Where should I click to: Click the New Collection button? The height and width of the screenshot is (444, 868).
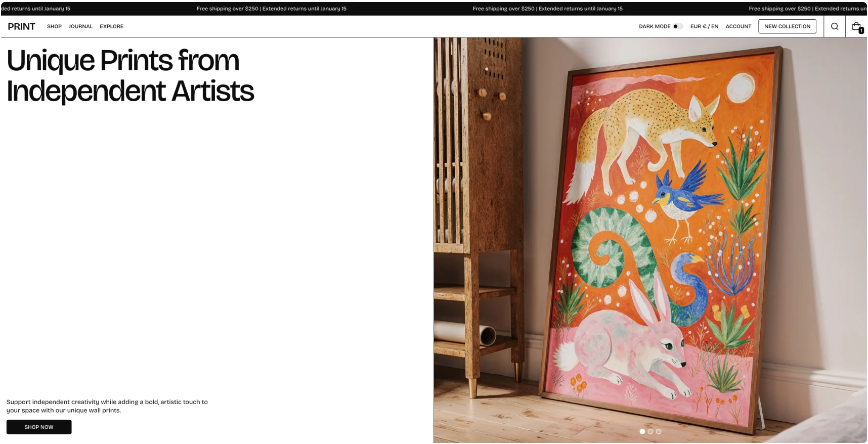tap(787, 26)
